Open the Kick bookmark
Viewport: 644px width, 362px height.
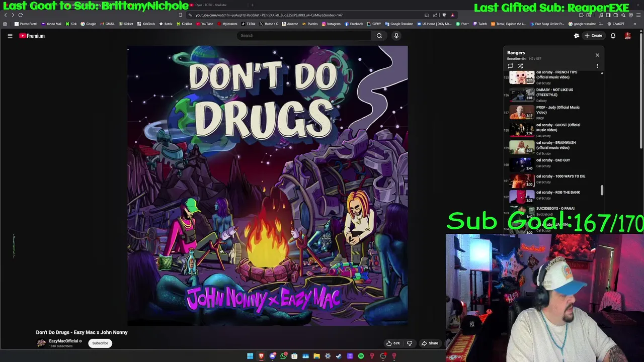point(71,24)
